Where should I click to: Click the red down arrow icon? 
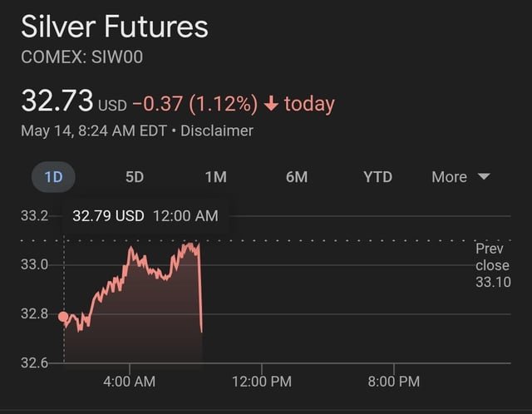click(x=271, y=105)
